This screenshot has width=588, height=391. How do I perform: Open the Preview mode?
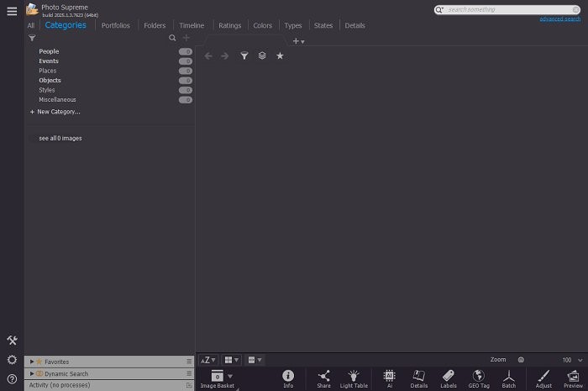574,379
